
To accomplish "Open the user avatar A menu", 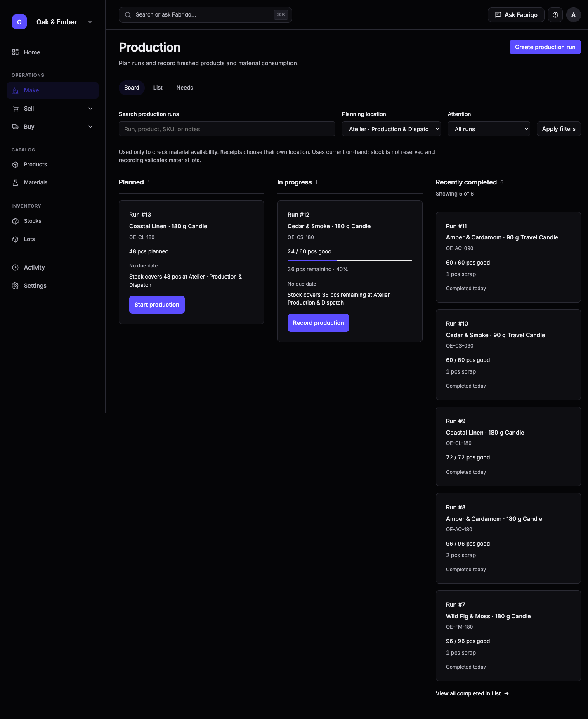I will [x=574, y=15].
